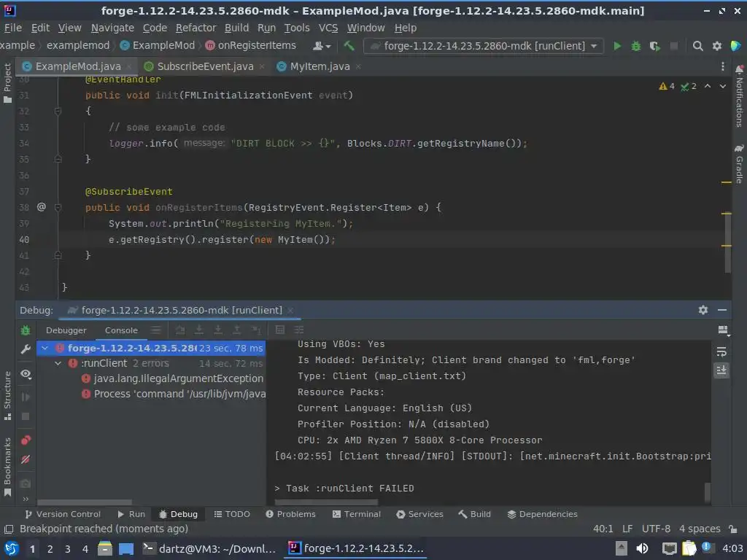Toggle soft-wrap icon beside console output
Screen dimensions: 747x560
pyautogui.click(x=721, y=352)
